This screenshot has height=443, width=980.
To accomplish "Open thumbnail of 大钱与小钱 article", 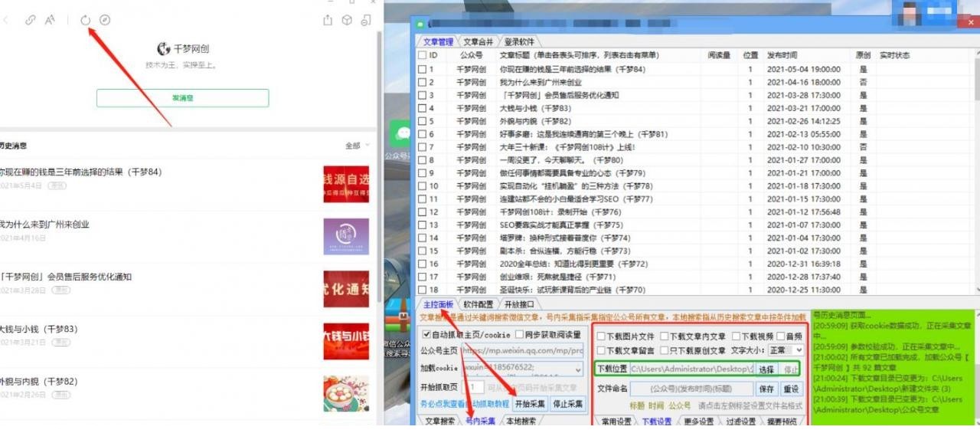I will (346, 341).
